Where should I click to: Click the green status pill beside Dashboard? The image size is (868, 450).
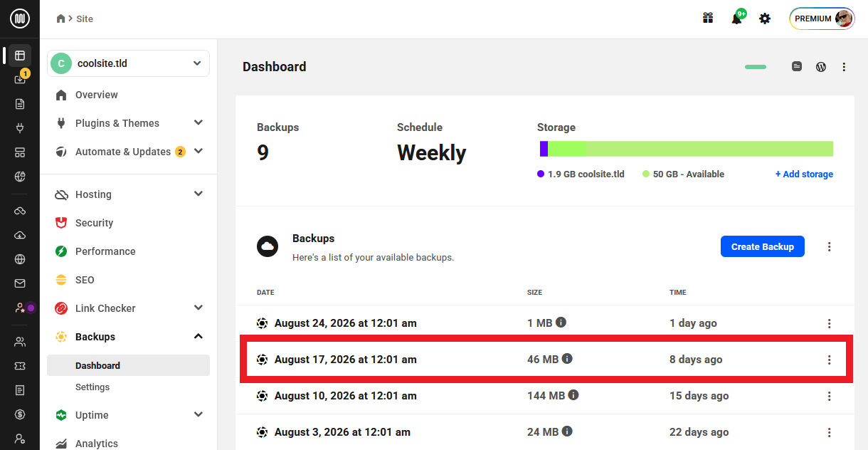click(x=756, y=67)
